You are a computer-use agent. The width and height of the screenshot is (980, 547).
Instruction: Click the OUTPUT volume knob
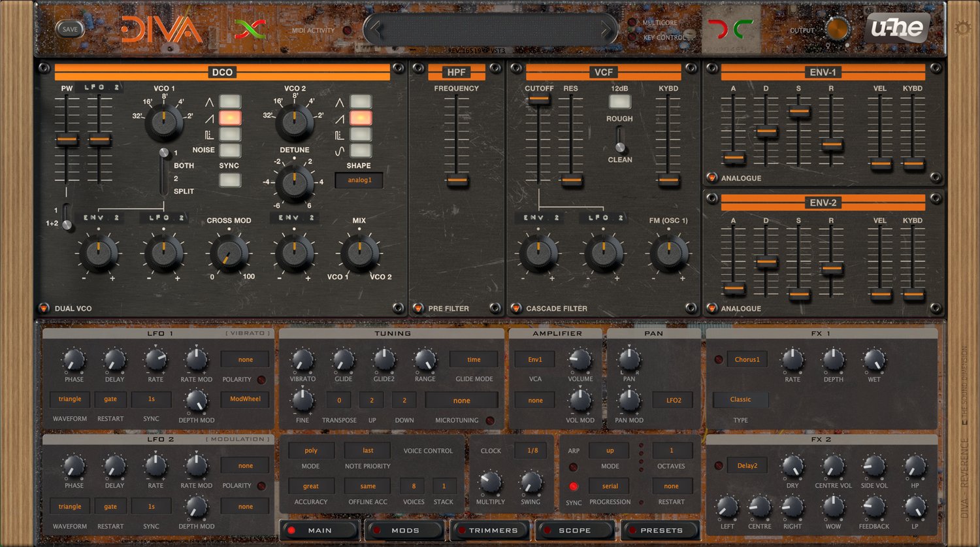[x=837, y=29]
